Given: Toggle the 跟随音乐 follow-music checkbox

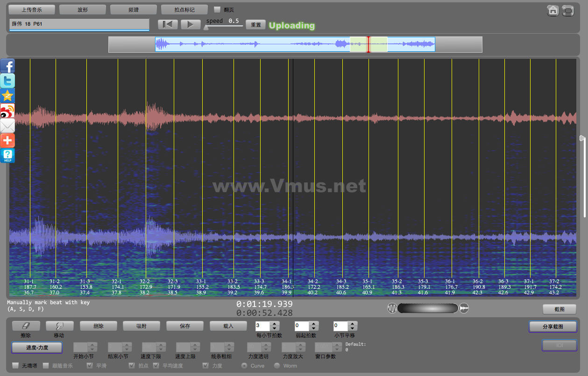Looking at the screenshot, I should coord(46,366).
